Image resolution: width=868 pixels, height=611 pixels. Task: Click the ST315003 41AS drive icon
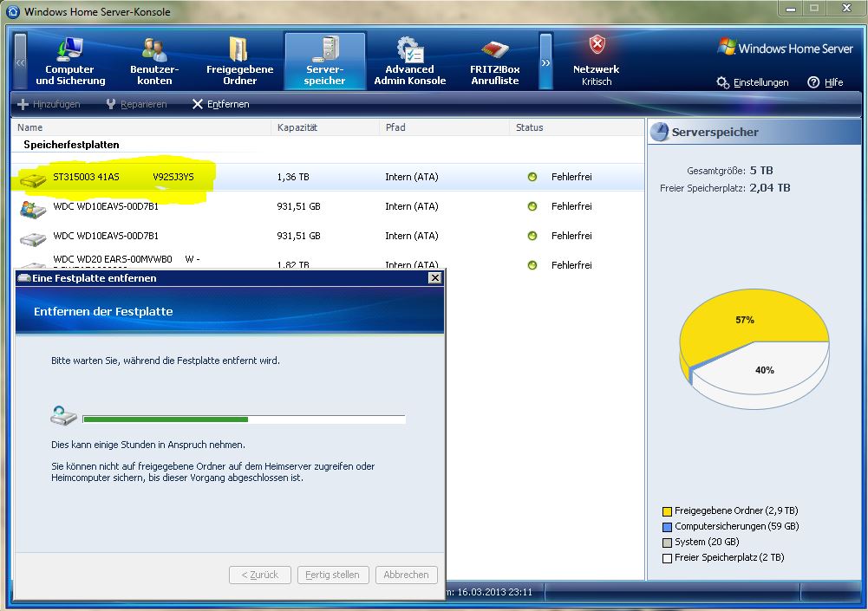[x=33, y=179]
